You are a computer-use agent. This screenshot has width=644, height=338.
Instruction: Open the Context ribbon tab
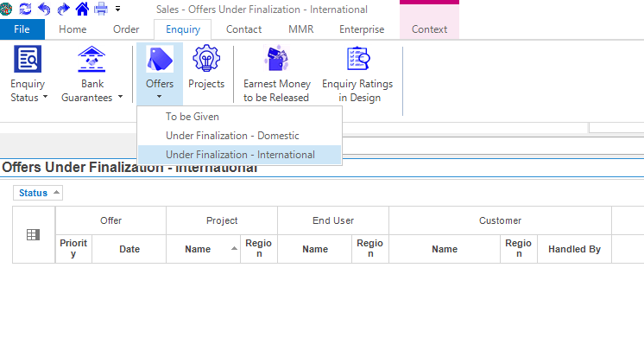tap(429, 29)
